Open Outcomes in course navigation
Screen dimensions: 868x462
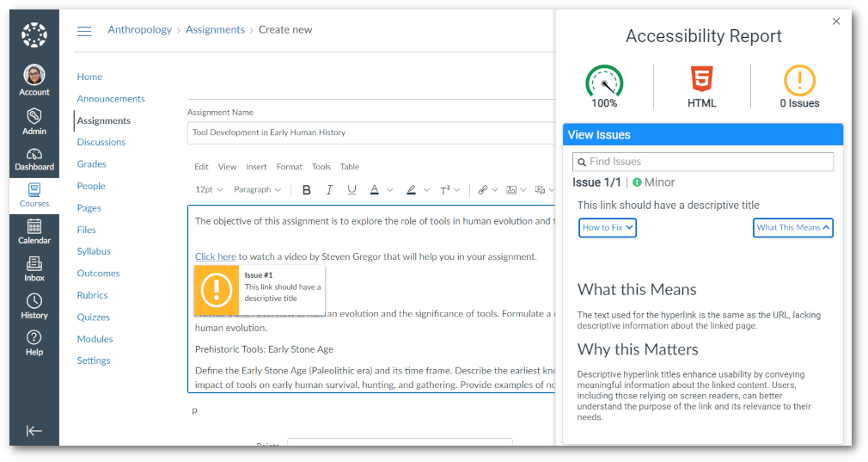coord(99,274)
